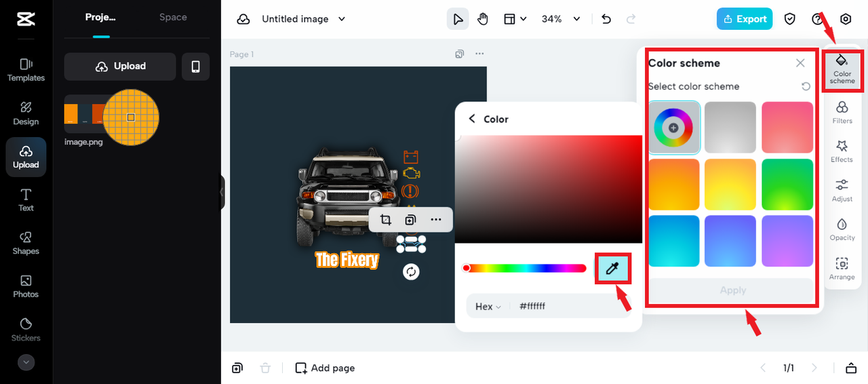Image resolution: width=868 pixels, height=384 pixels.
Task: Select The Fixery text on canvas
Action: tap(347, 260)
